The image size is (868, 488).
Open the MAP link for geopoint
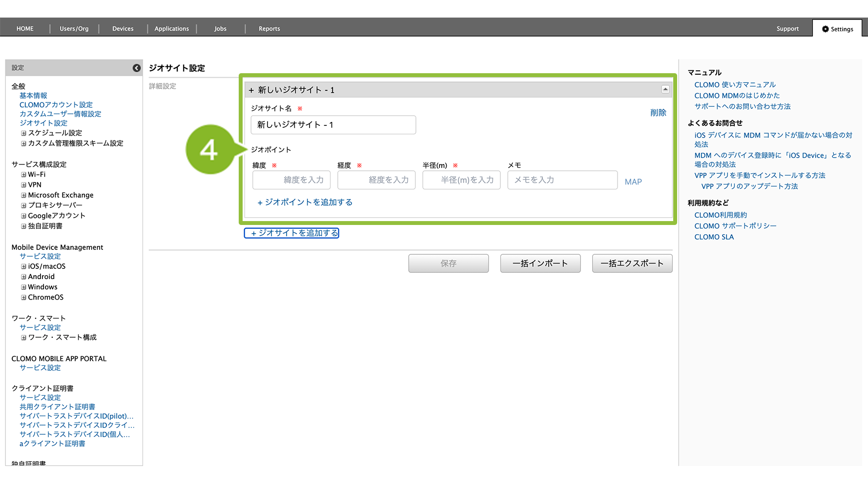pyautogui.click(x=633, y=182)
